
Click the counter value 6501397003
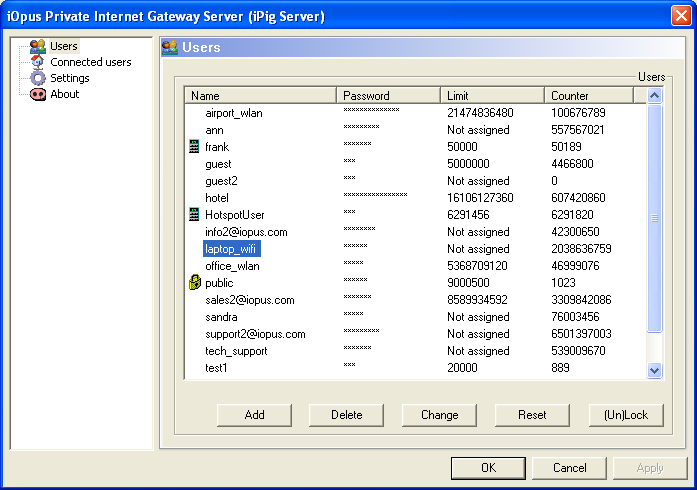(581, 333)
